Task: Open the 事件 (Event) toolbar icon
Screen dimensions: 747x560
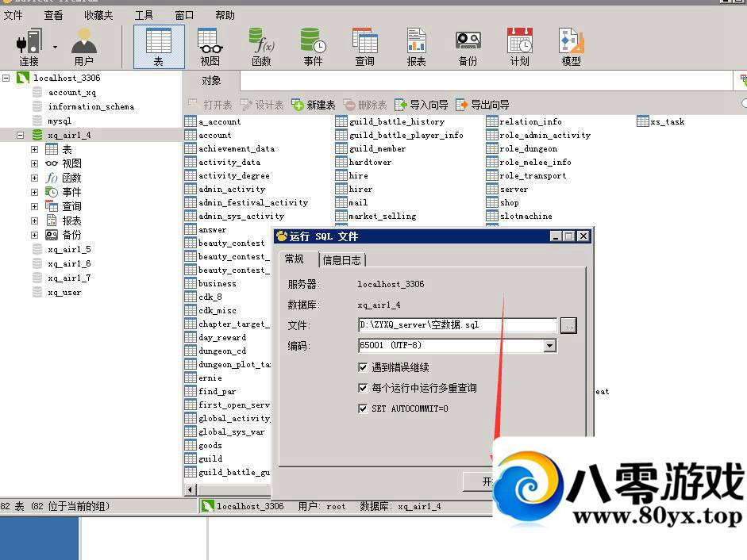Action: click(x=313, y=47)
